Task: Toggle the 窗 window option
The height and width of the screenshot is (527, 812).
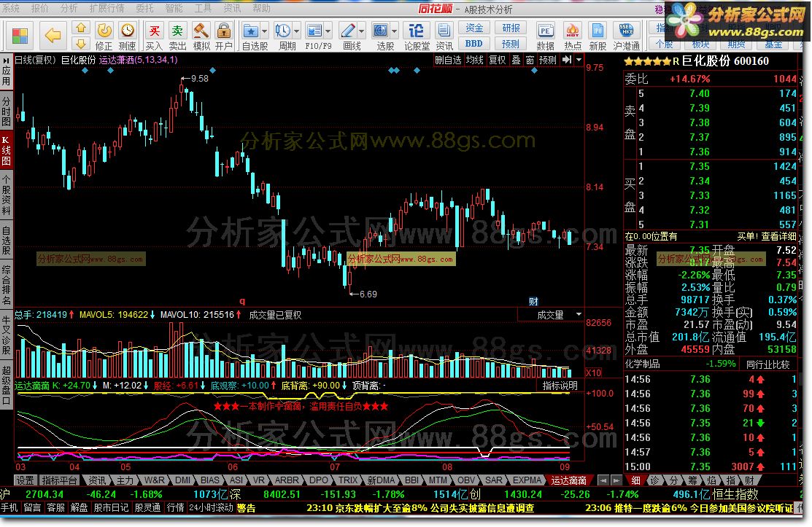Action: click(530, 60)
